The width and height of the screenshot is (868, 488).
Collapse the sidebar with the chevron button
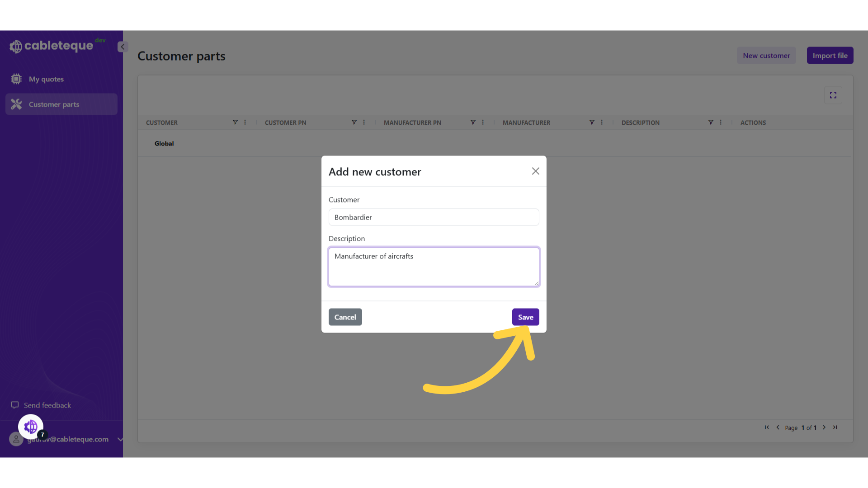[123, 47]
